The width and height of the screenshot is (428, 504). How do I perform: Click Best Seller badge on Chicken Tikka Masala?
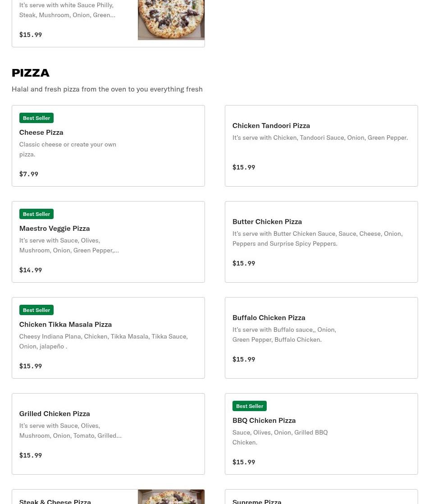(x=36, y=310)
